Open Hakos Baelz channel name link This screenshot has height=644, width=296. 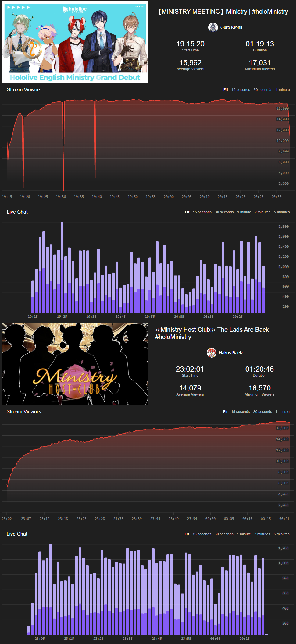point(231,353)
